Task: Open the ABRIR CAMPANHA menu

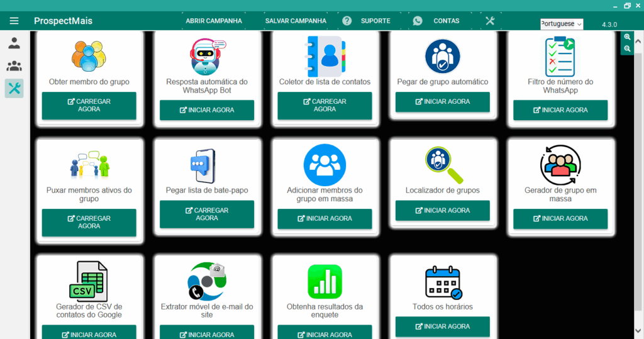Action: [214, 21]
